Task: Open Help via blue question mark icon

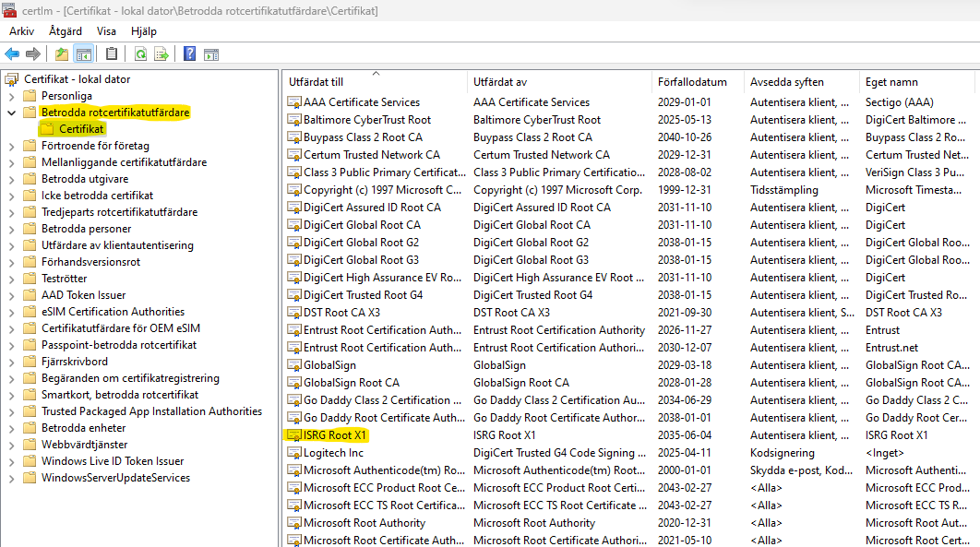Action: click(x=189, y=54)
